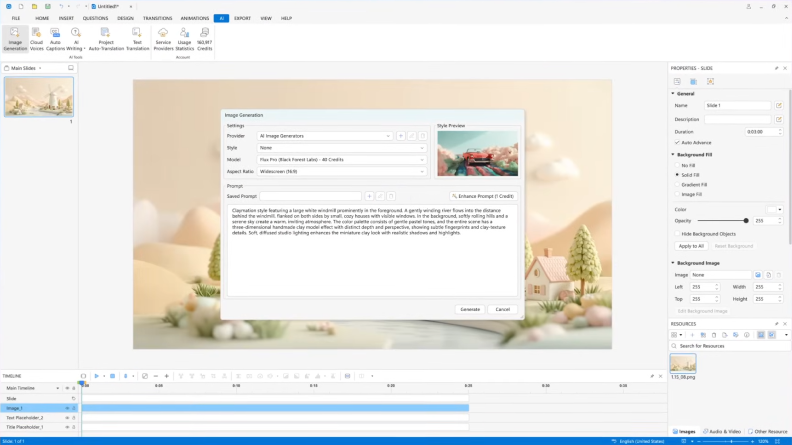Viewport: 792px width, 445px height.
Task: Select Gradient Fill radio option
Action: tap(677, 185)
